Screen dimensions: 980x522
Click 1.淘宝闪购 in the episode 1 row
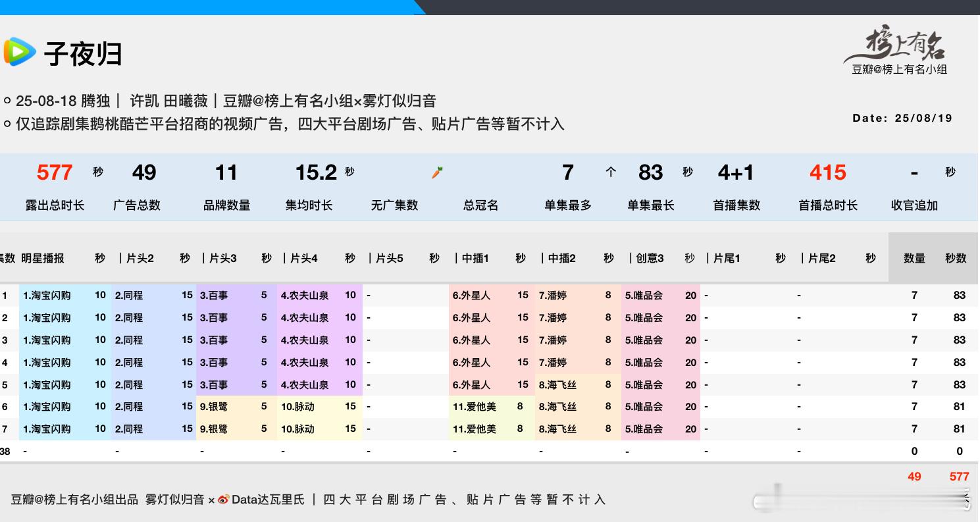[47, 296]
